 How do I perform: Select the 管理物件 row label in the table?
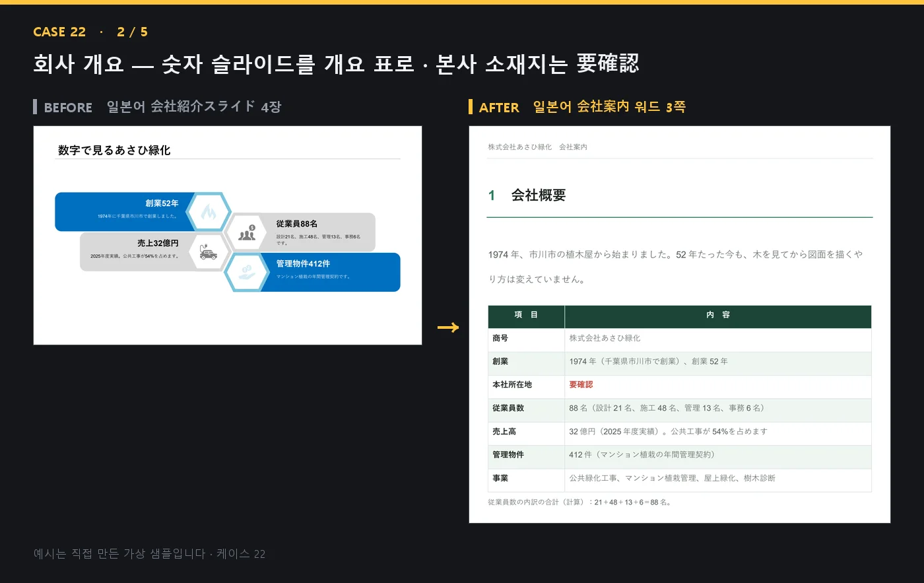508,455
